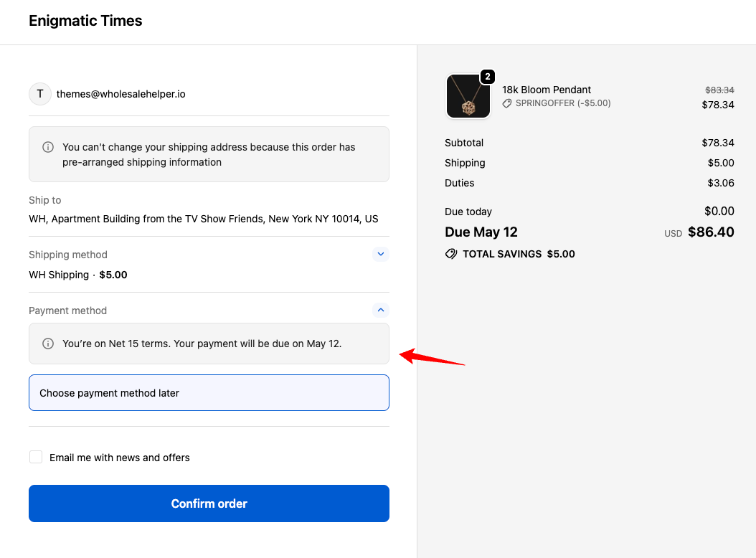The image size is (756, 558).
Task: Click info icon in shipping address notice
Action: (48, 147)
